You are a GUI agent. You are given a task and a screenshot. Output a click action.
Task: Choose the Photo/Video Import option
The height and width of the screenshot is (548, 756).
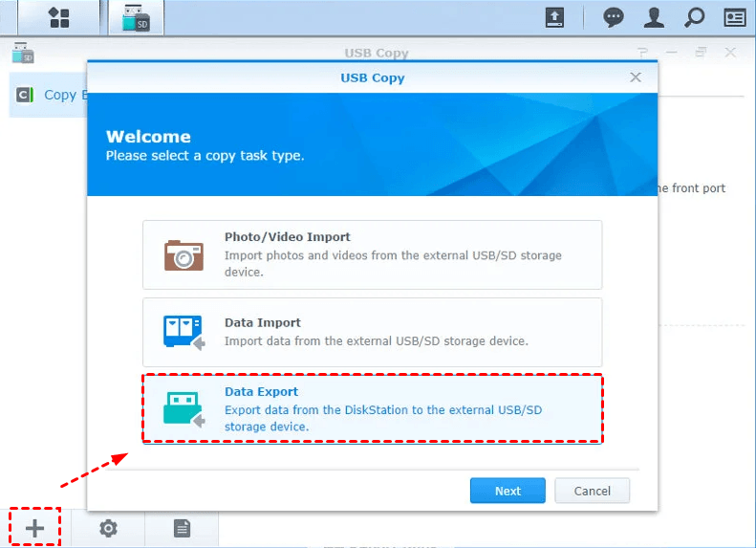pos(372,254)
